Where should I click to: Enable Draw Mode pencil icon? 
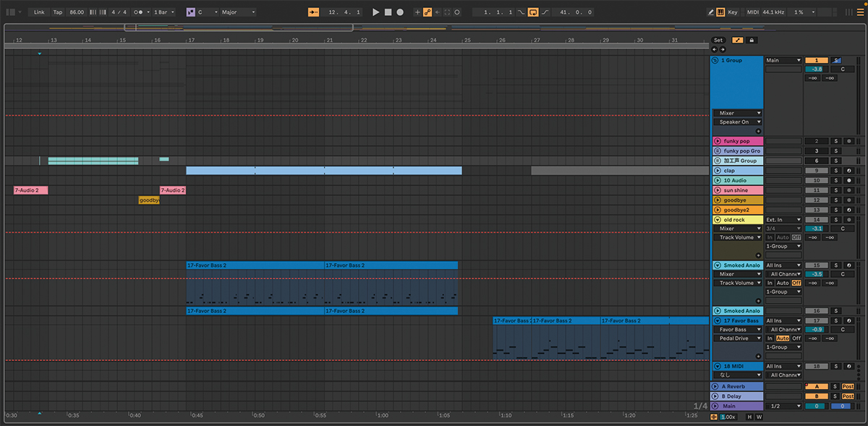coord(710,12)
